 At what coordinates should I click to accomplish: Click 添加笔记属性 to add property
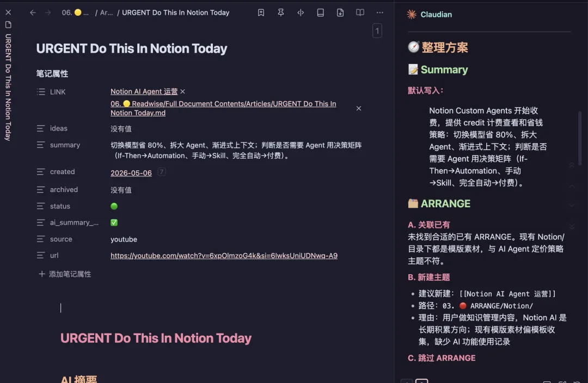65,274
